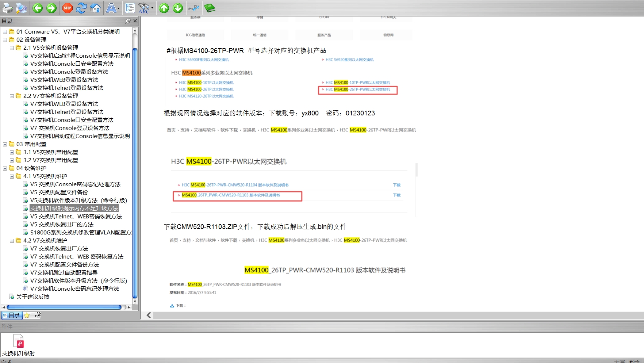Select V5 交换机恢复出厂的方法 topic
Image resolution: width=644 pixels, height=363 pixels.
(x=62, y=225)
